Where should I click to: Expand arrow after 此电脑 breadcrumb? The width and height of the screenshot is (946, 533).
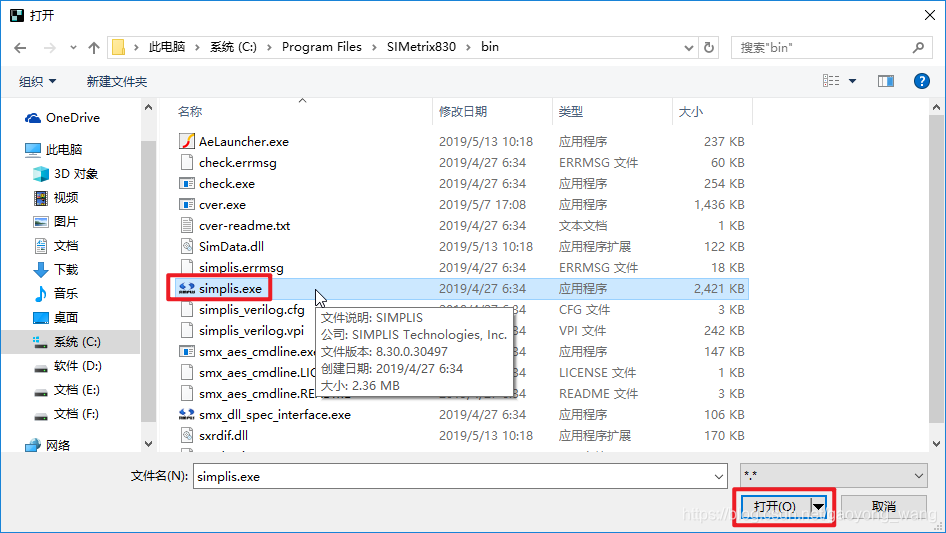pyautogui.click(x=197, y=47)
